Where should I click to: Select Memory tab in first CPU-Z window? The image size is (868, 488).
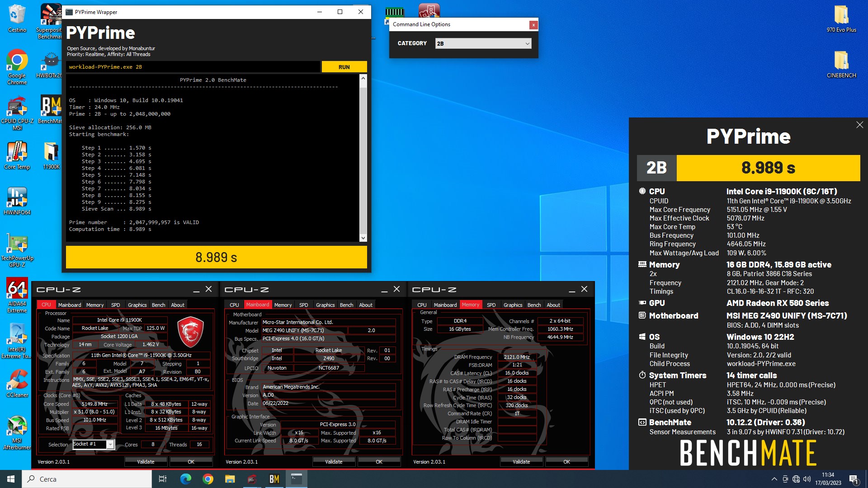(x=95, y=305)
